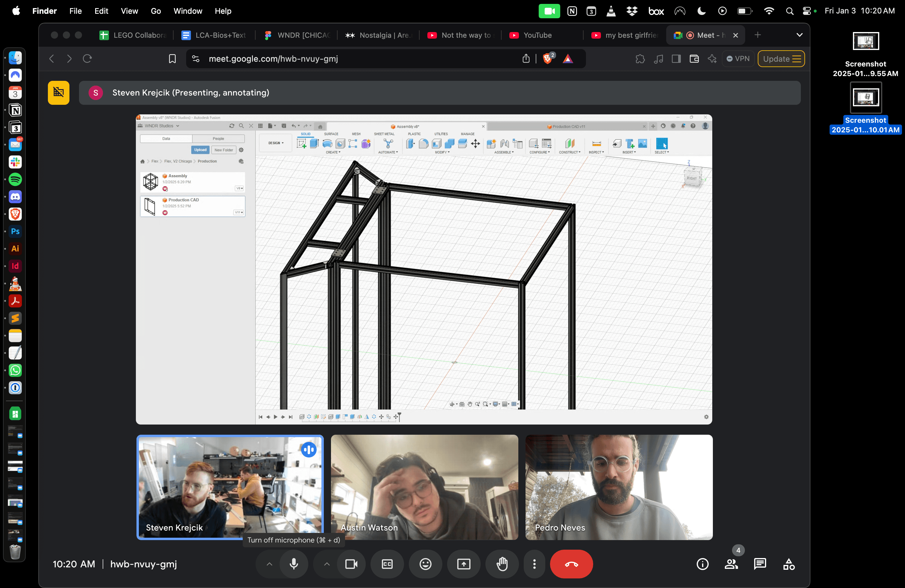Open the present screen button
The width and height of the screenshot is (905, 588).
(x=464, y=564)
